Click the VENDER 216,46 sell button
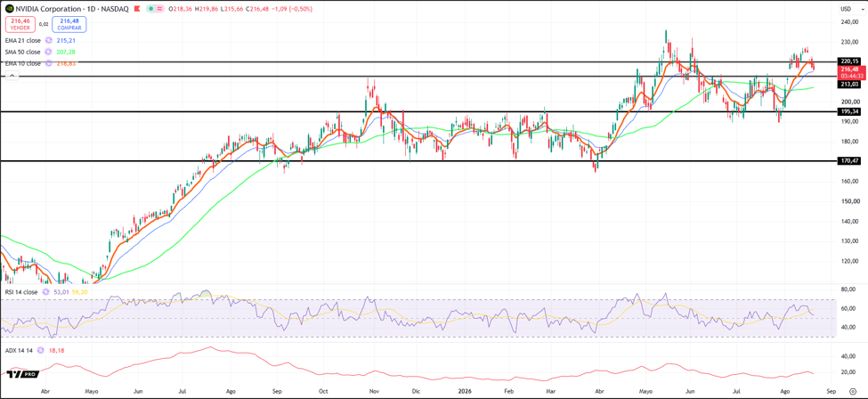 20,24
